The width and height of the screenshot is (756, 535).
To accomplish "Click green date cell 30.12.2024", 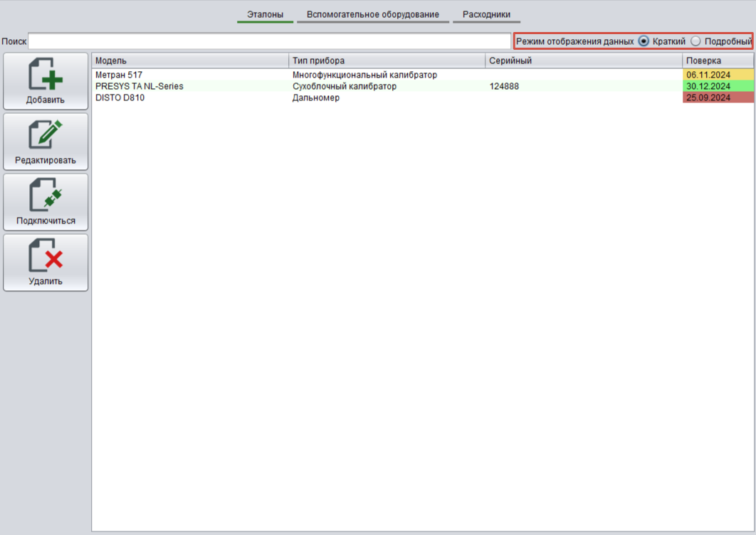I will [718, 86].
